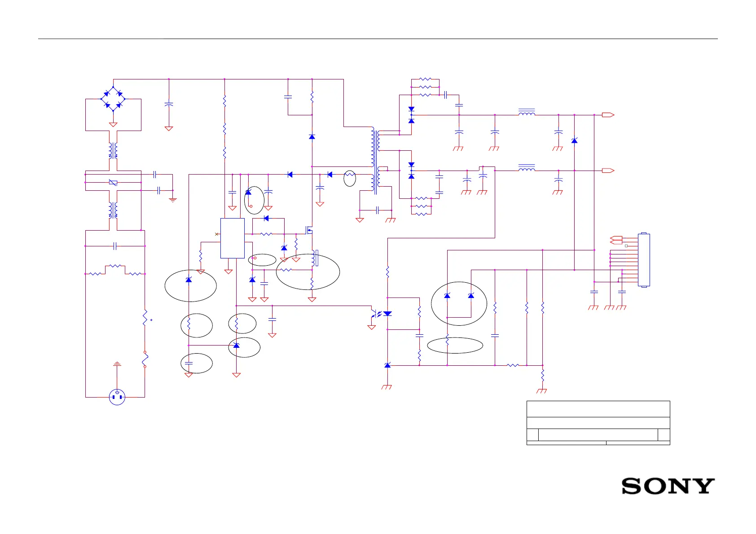Select the upper common-mode choke below the rectifier

click(x=113, y=151)
